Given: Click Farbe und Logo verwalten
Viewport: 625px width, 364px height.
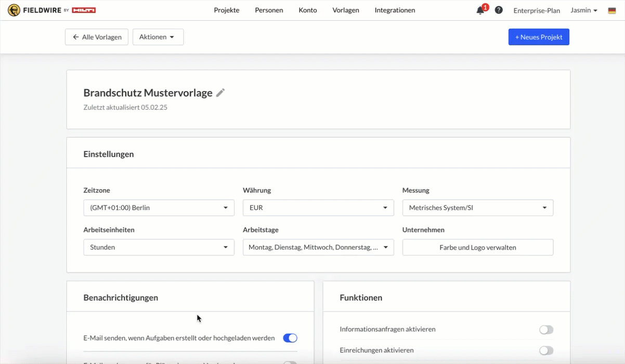Looking at the screenshot, I should pyautogui.click(x=478, y=247).
